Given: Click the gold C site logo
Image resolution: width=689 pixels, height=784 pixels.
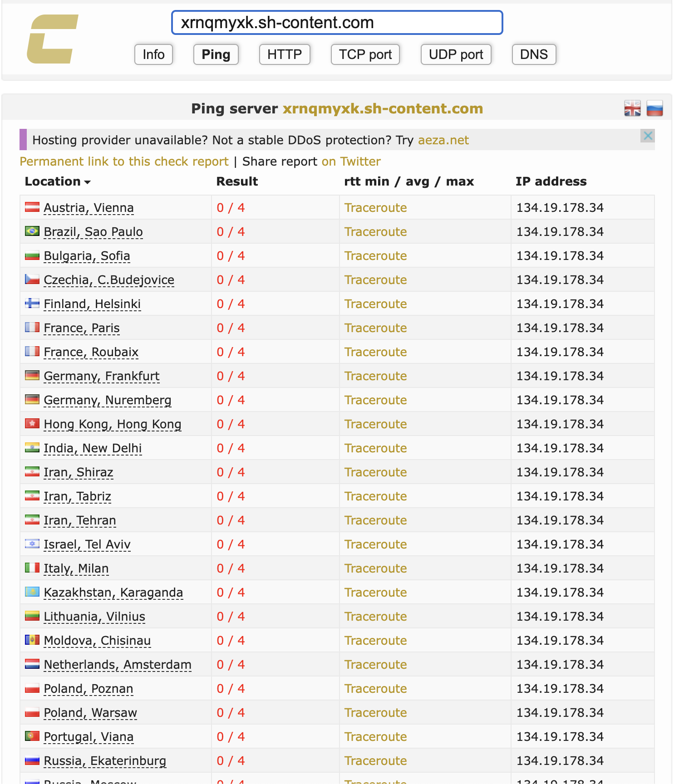Looking at the screenshot, I should pyautogui.click(x=52, y=39).
